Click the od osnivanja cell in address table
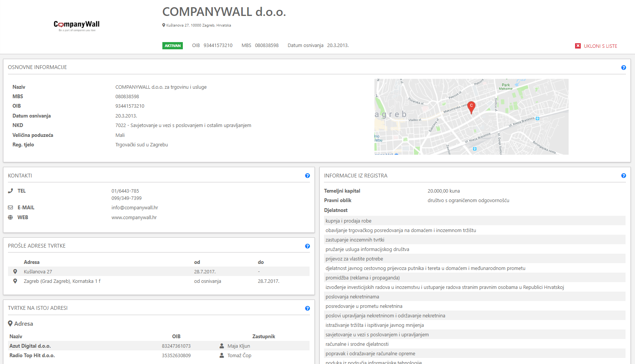 pyautogui.click(x=207, y=281)
